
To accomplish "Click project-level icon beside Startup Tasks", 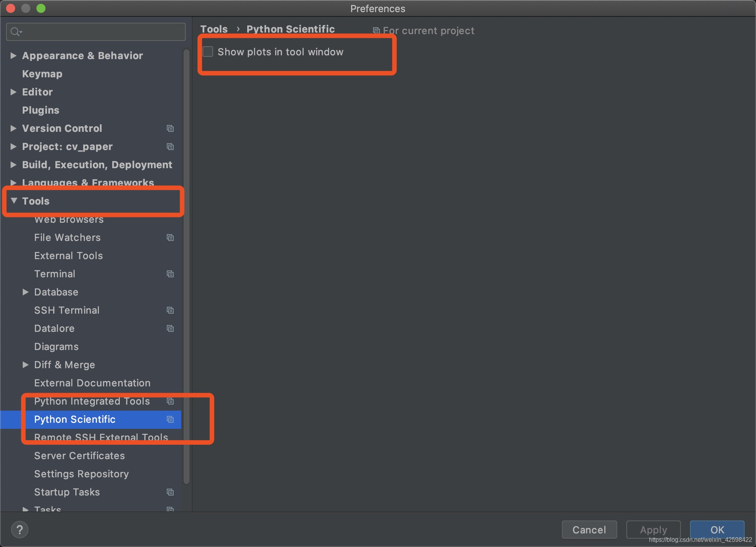I will click(170, 492).
